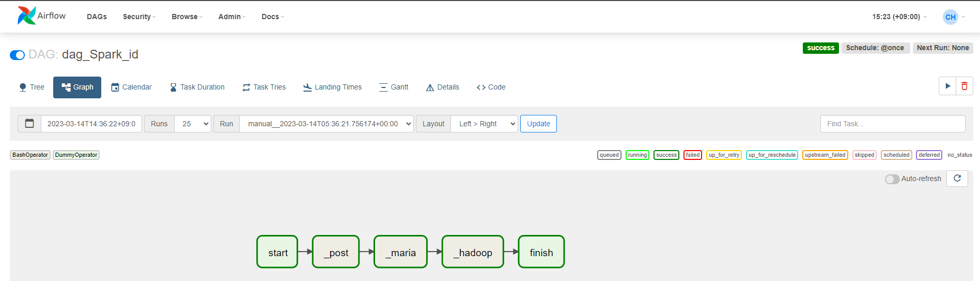Open the DAGs menu item
The width and height of the screenshot is (980, 281).
[97, 17]
